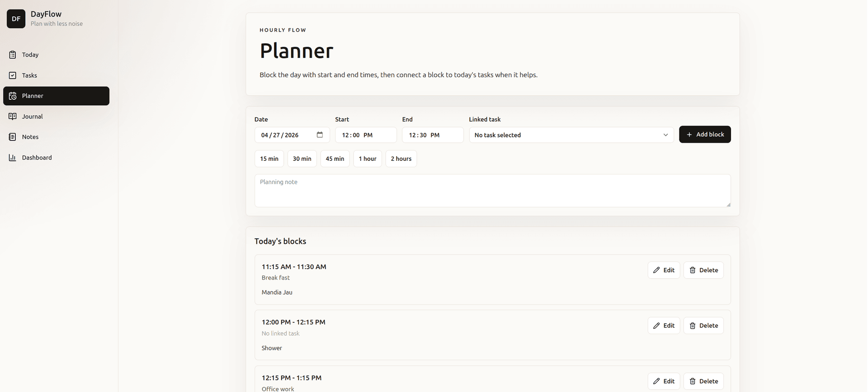Open the Today page
The height and width of the screenshot is (392, 868).
(56, 55)
